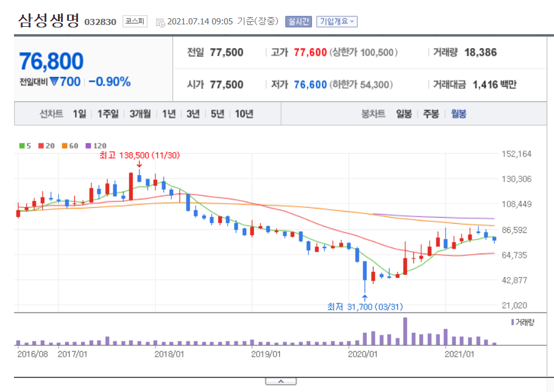Switch to 주봉 weekly candle chart
554x392 pixels.
[x=431, y=114]
